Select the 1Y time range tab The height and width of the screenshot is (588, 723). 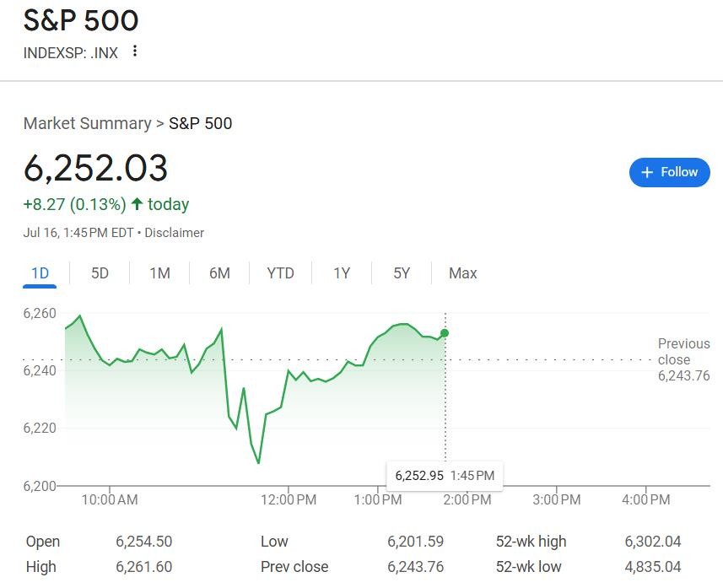click(342, 273)
